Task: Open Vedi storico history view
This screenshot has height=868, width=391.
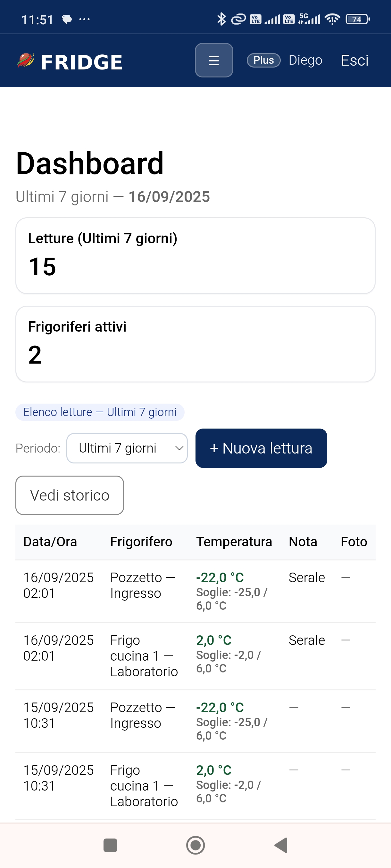Action: point(70,495)
